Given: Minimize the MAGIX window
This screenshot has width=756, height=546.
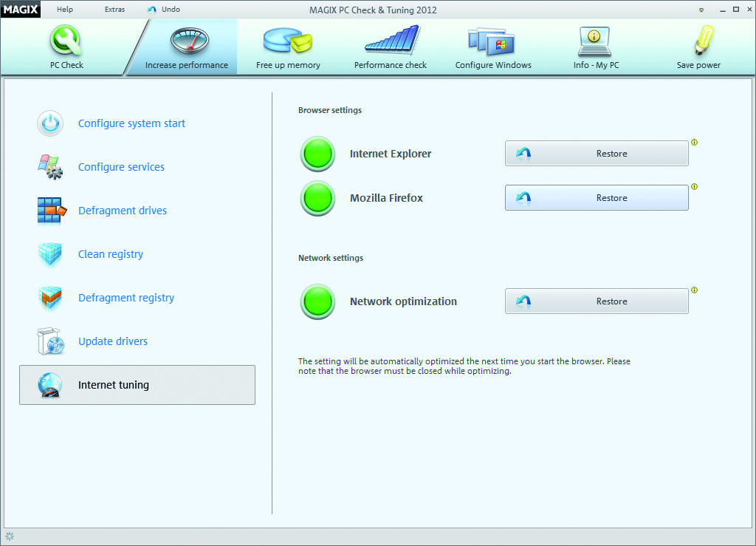Looking at the screenshot, I should click(722, 10).
